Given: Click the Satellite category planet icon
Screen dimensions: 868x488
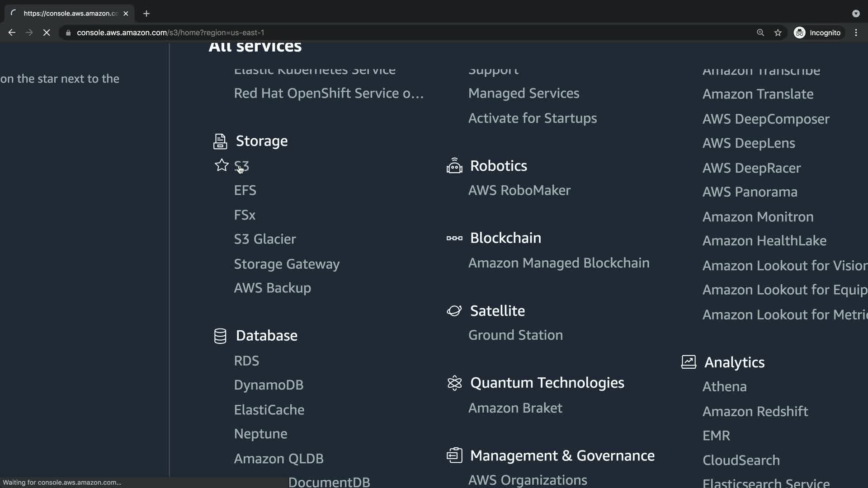Looking at the screenshot, I should coord(454,311).
